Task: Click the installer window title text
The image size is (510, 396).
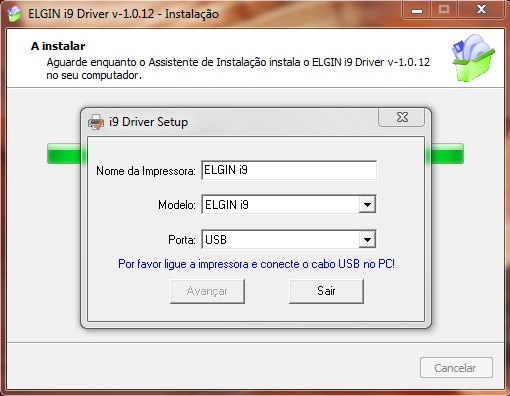Action: pos(124,14)
